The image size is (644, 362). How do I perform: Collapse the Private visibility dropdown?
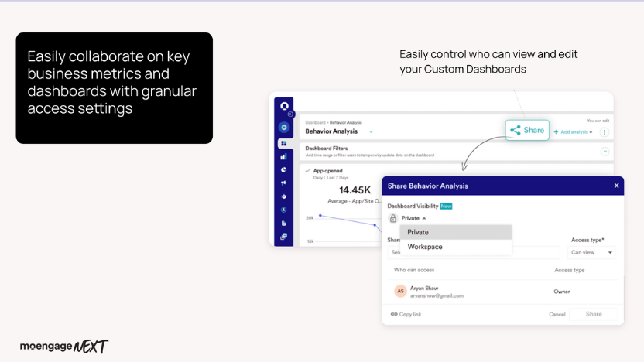coord(413,219)
